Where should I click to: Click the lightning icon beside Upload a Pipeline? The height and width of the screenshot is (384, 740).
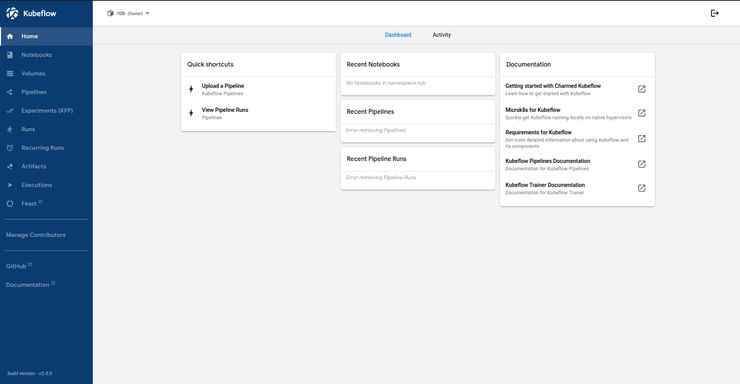191,89
